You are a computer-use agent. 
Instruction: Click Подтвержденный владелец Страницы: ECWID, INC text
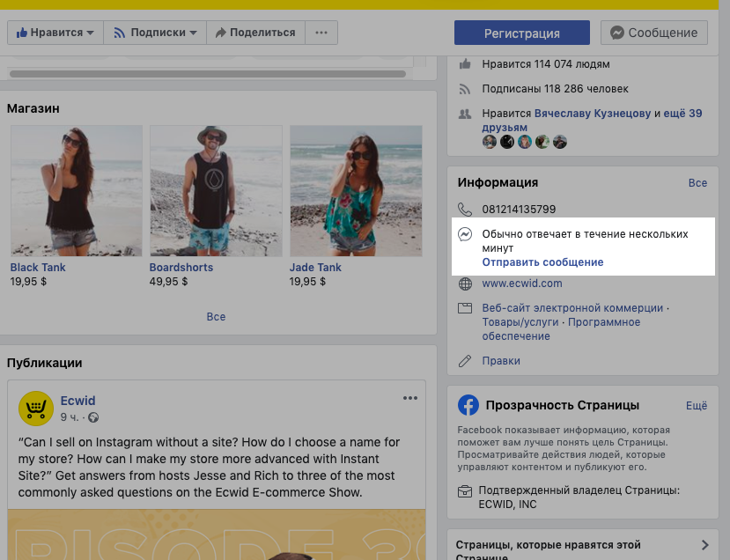click(579, 497)
